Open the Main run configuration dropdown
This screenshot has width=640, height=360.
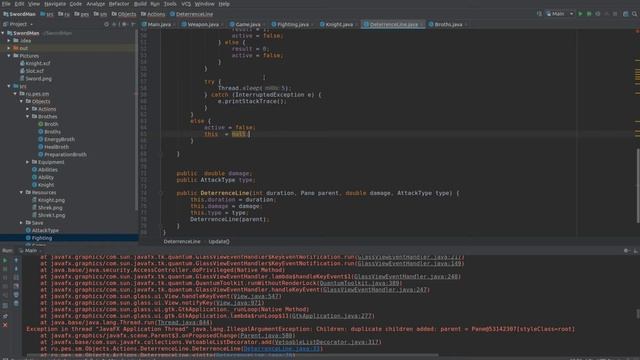pyautogui.click(x=560, y=14)
